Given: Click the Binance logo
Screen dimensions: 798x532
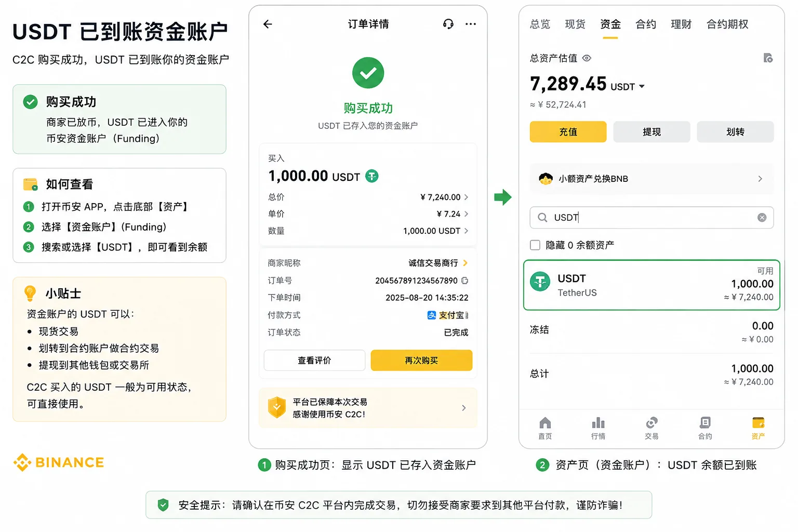Looking at the screenshot, I should 59,462.
